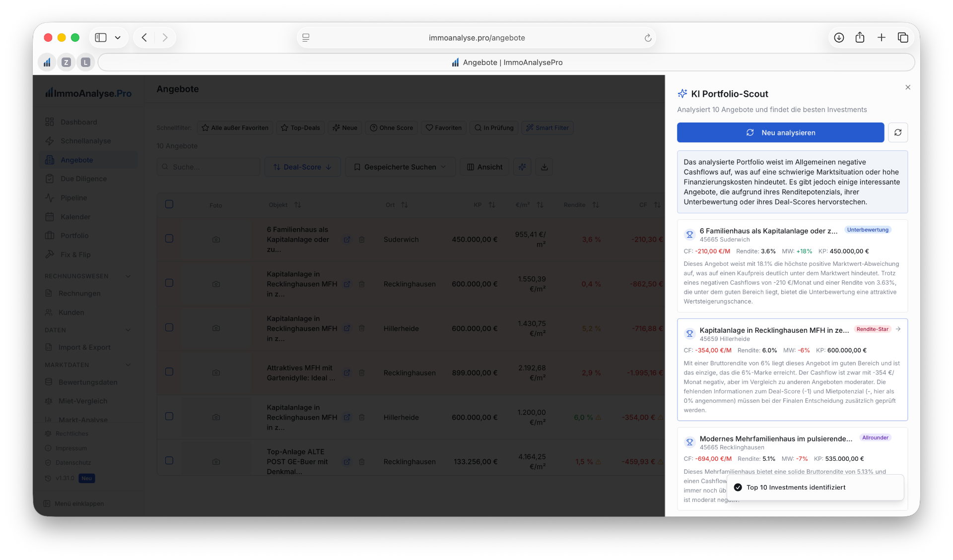Click the pinned Z tab icon
The height and width of the screenshot is (560, 953).
point(66,62)
